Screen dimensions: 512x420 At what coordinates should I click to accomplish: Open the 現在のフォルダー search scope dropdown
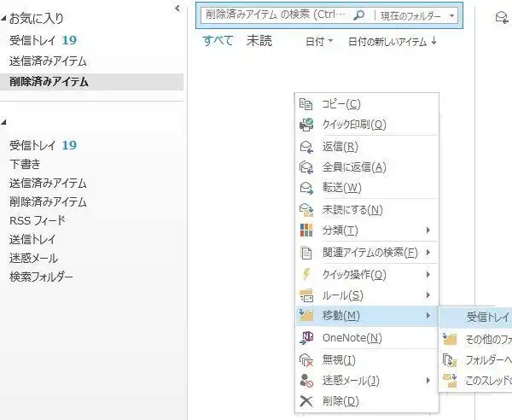pyautogui.click(x=452, y=15)
